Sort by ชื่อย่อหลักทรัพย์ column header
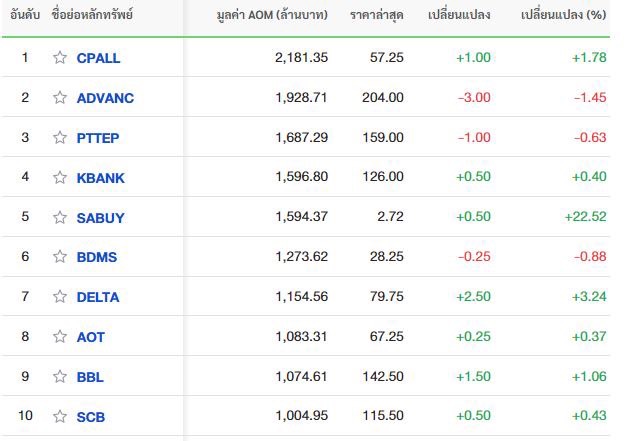 92,15
